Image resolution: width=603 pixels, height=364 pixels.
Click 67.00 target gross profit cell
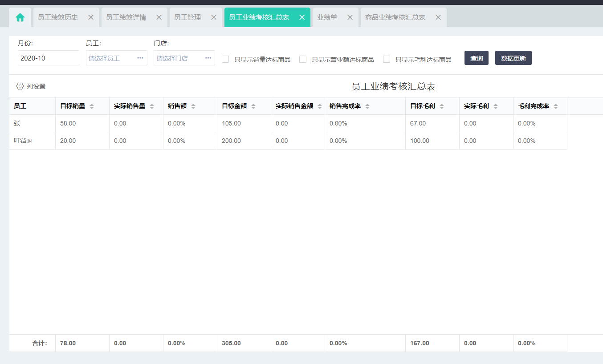coord(418,123)
